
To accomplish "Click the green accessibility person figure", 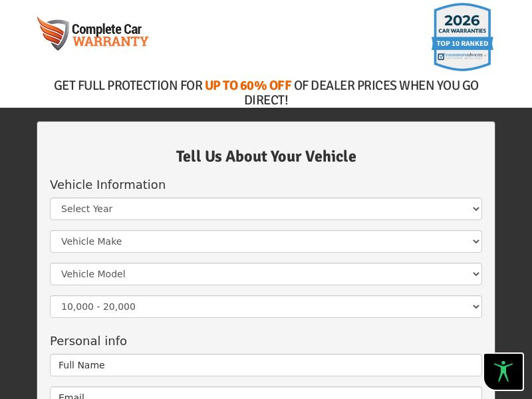I will point(503,371).
